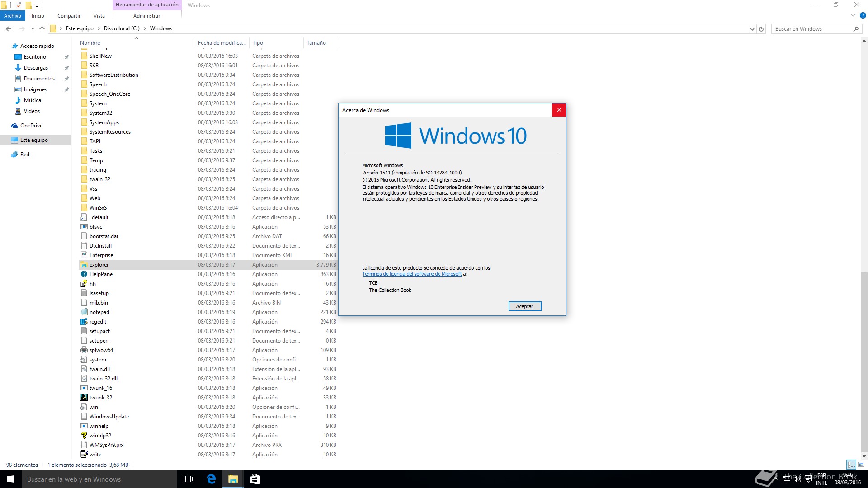Select the twunk_32 file icon
This screenshot has width=868, height=488.
coord(84,398)
